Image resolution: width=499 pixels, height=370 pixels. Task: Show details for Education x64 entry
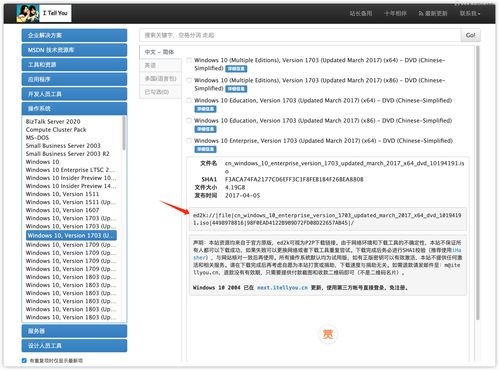[205, 109]
